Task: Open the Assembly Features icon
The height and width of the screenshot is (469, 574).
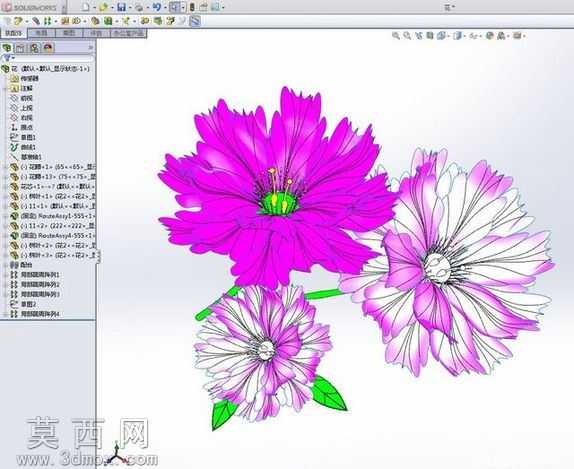Action: (x=108, y=21)
